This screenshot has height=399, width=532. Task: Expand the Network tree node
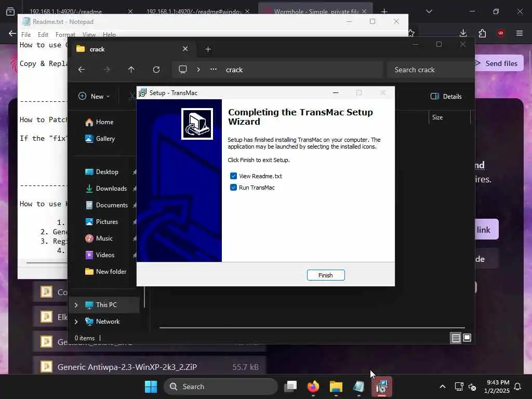click(x=76, y=321)
